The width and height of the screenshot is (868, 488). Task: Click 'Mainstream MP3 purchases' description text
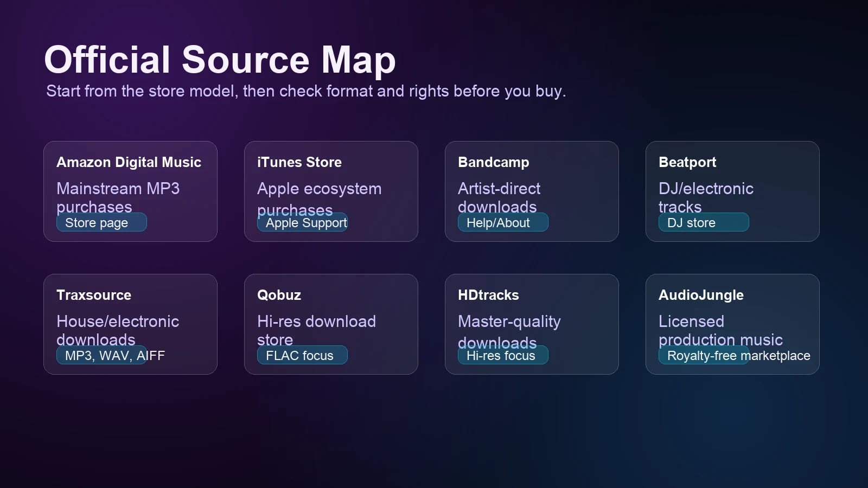[118, 197]
